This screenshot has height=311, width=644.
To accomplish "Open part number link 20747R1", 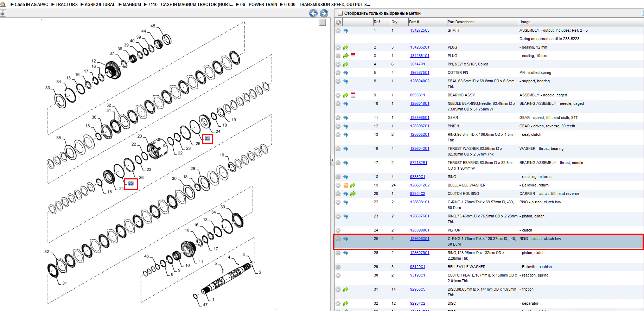I will tap(417, 64).
